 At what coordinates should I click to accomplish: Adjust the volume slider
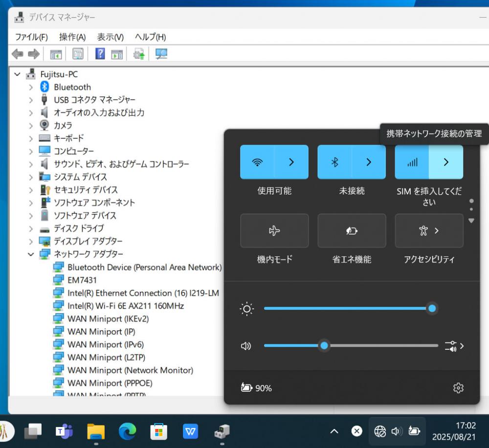[x=351, y=345]
